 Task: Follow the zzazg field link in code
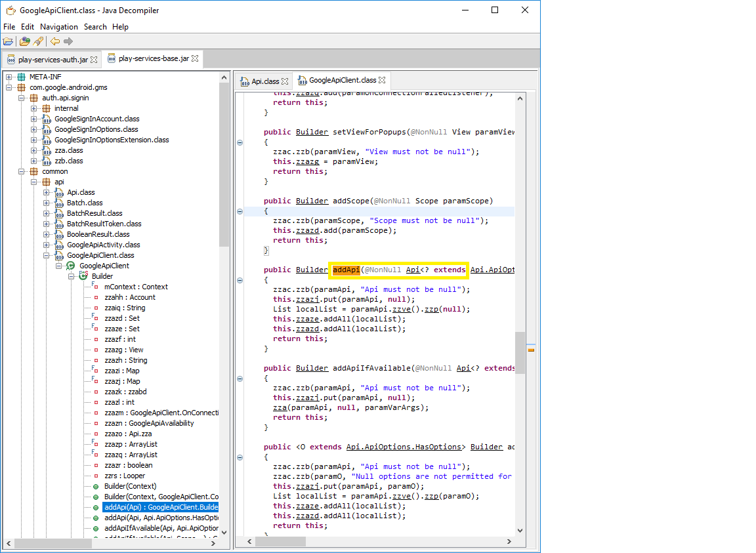point(308,161)
